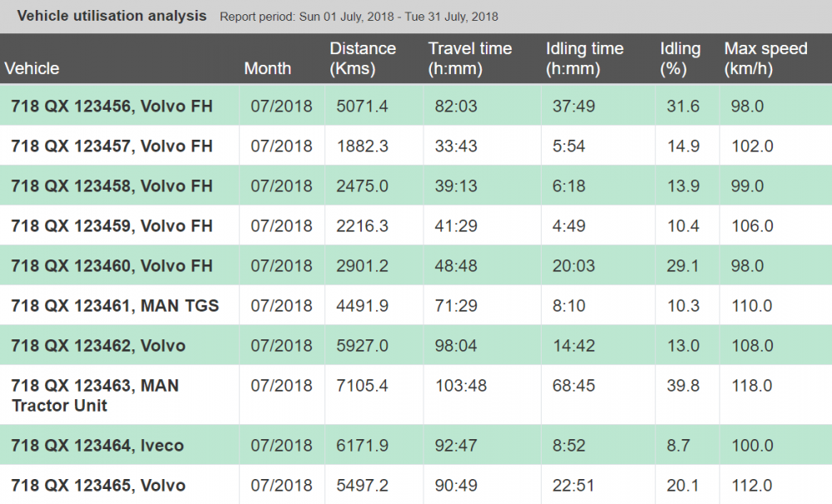
Task: Click the Distance (Kms) column header
Action: point(363,58)
